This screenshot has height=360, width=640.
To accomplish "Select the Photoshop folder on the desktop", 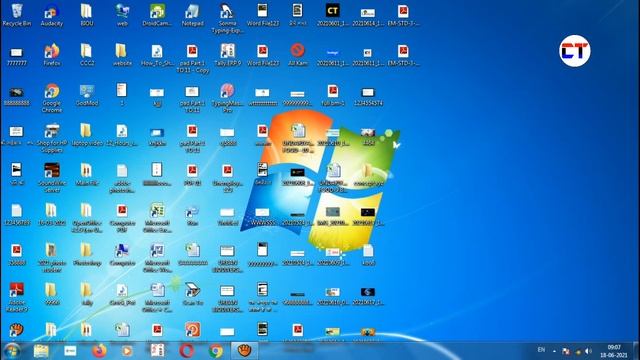I will [x=87, y=255].
